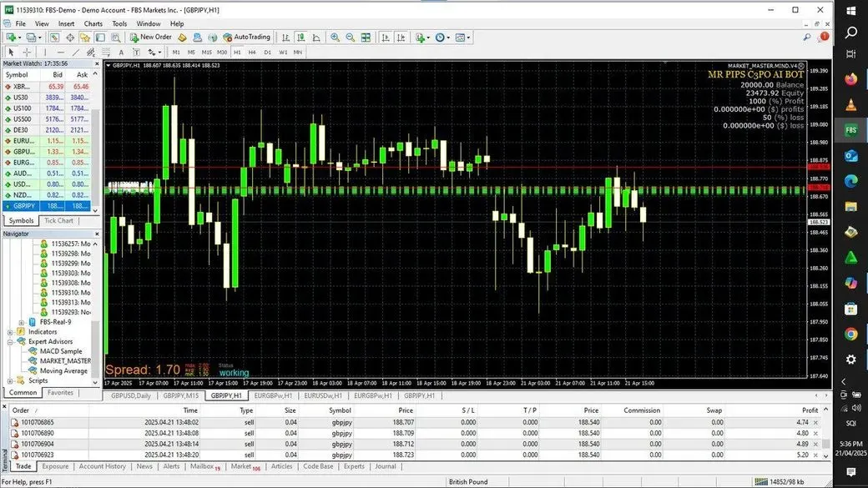Select the Text Label tool
This screenshot has width=868, height=488.
coord(136,52)
